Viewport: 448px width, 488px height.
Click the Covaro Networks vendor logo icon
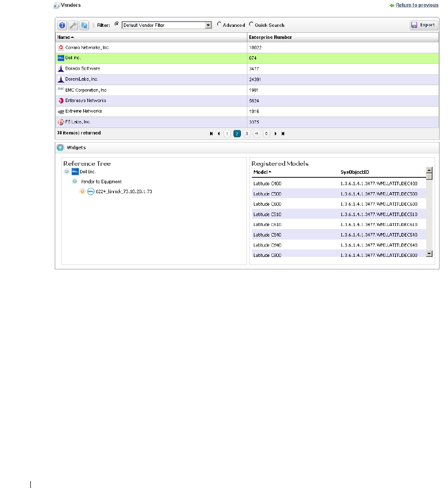coord(61,48)
